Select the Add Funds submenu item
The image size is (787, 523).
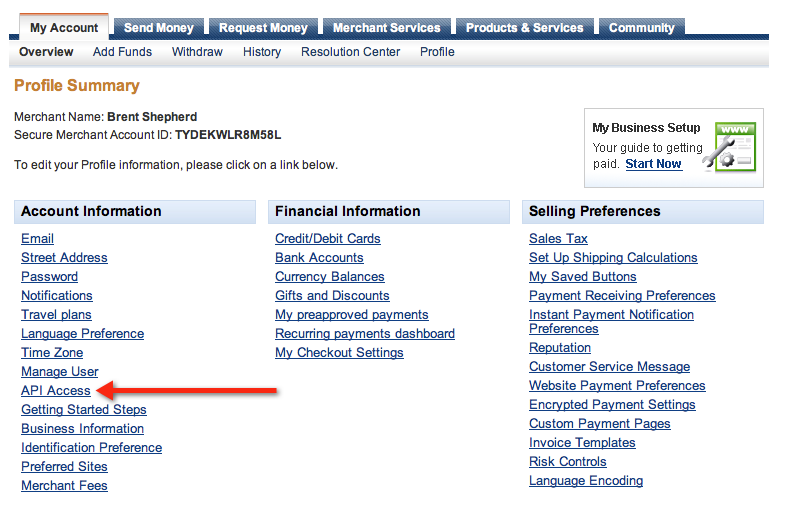pos(122,52)
